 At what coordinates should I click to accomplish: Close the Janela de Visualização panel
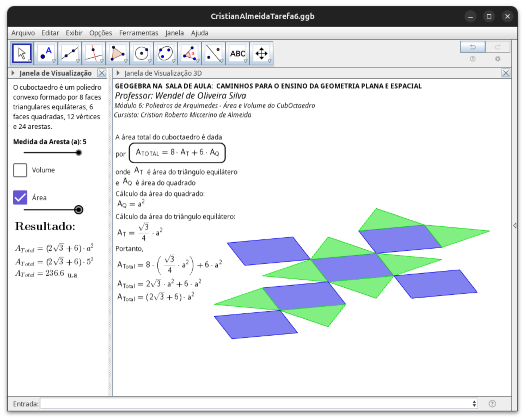pos(102,73)
